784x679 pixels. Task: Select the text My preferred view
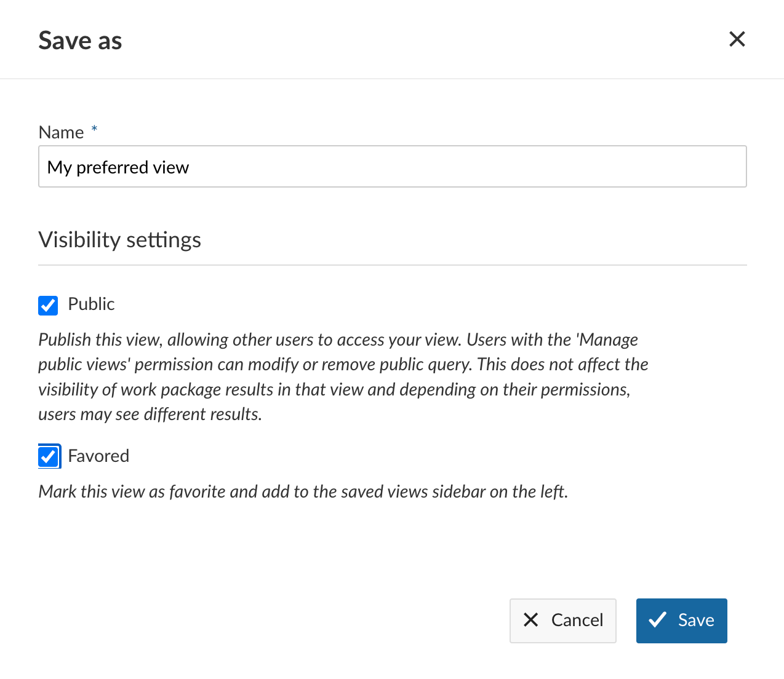(x=118, y=166)
